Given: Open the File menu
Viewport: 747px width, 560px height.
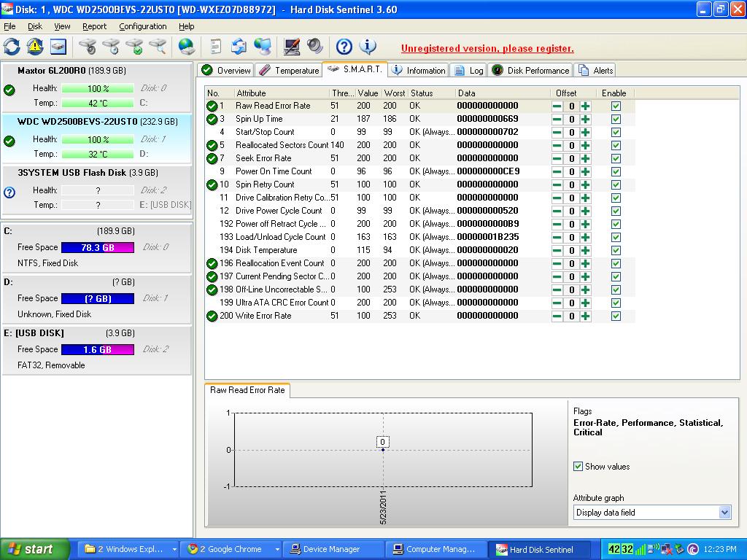Looking at the screenshot, I should (9, 26).
